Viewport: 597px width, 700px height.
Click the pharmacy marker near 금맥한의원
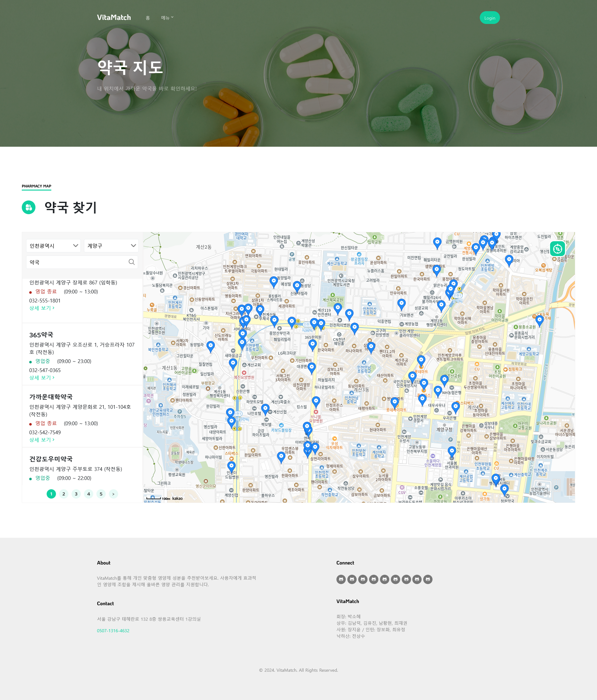click(437, 242)
